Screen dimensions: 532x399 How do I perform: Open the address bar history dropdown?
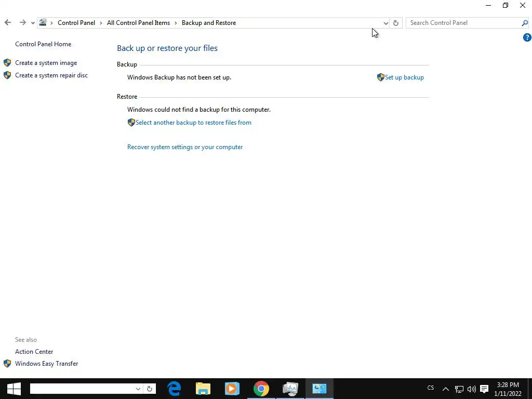pyautogui.click(x=386, y=23)
